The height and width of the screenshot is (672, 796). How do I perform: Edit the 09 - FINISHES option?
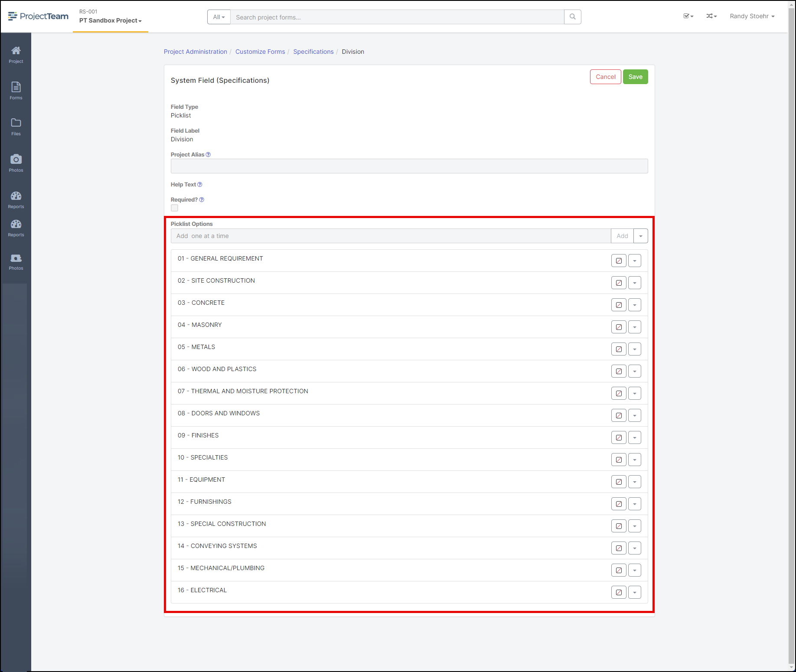coord(619,438)
